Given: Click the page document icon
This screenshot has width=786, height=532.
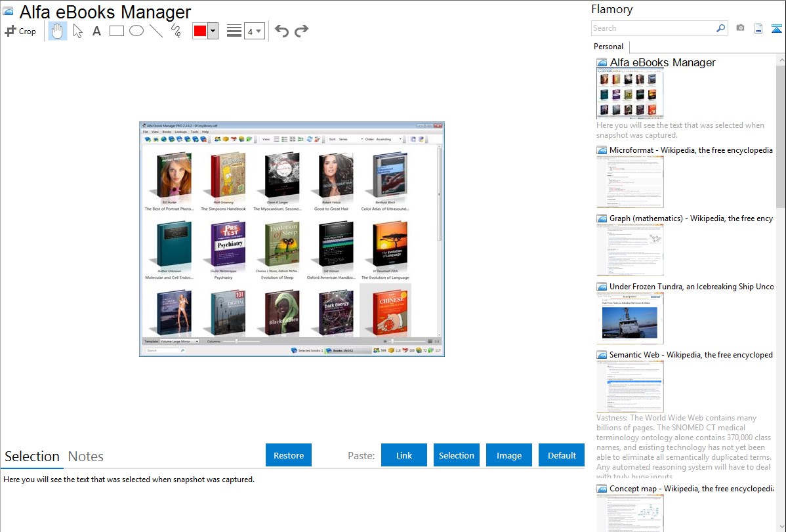Looking at the screenshot, I should (758, 28).
